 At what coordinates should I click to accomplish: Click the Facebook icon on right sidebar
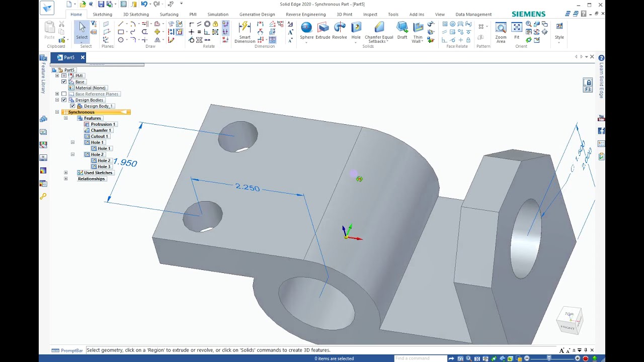coord(601,131)
